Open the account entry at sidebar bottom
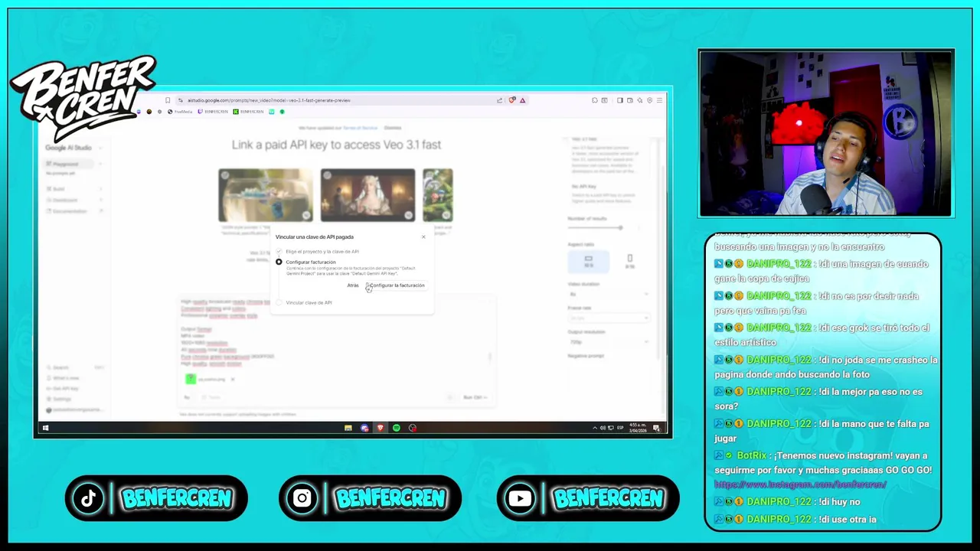980x551 pixels. pyautogui.click(x=73, y=409)
